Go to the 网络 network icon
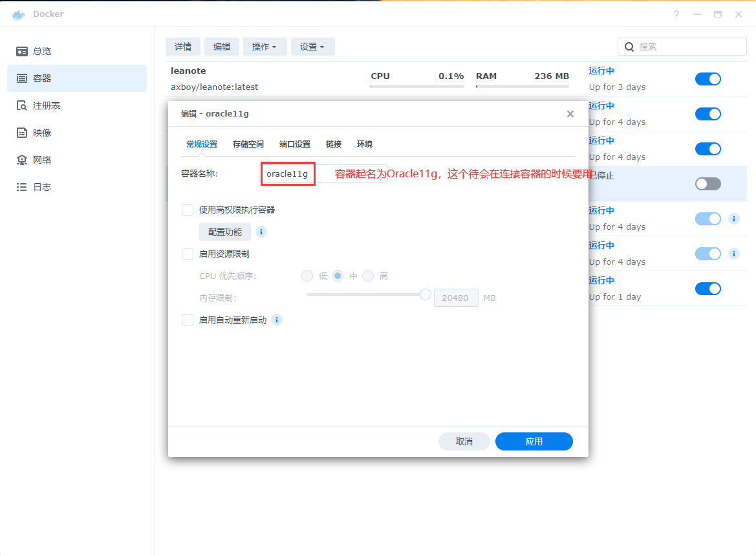Image resolution: width=756 pixels, height=556 pixels. tap(22, 160)
